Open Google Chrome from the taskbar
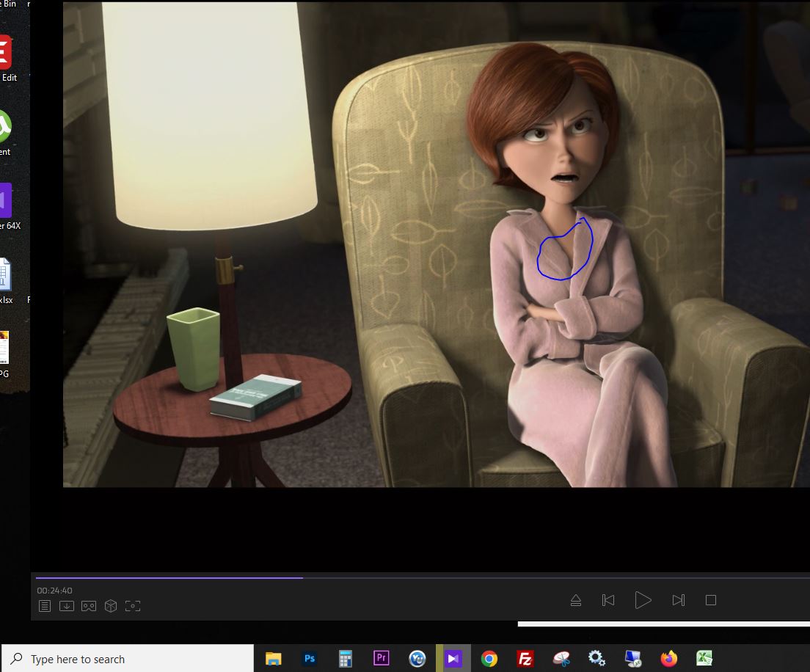Screen dimensions: 810x672 [x=489, y=659]
